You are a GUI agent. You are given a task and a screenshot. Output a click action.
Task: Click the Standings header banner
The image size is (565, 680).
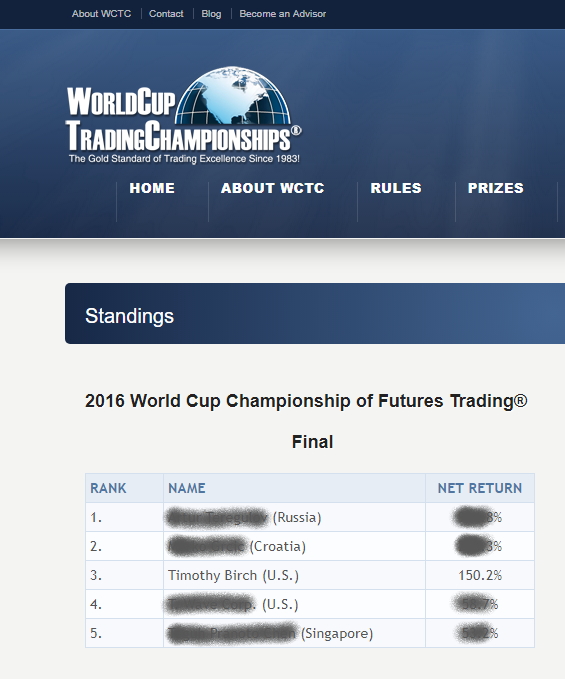coord(315,314)
